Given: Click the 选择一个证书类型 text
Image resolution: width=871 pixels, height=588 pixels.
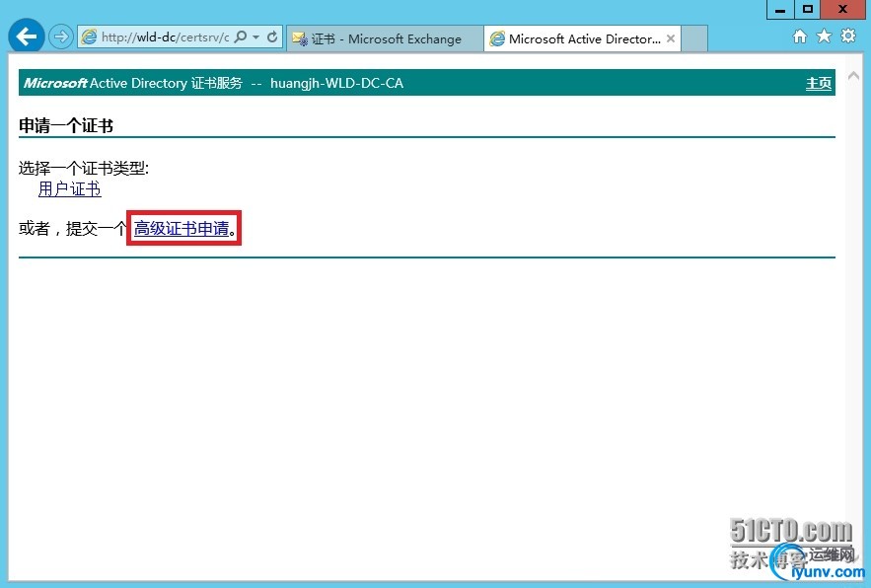Looking at the screenshot, I should click(x=83, y=168).
